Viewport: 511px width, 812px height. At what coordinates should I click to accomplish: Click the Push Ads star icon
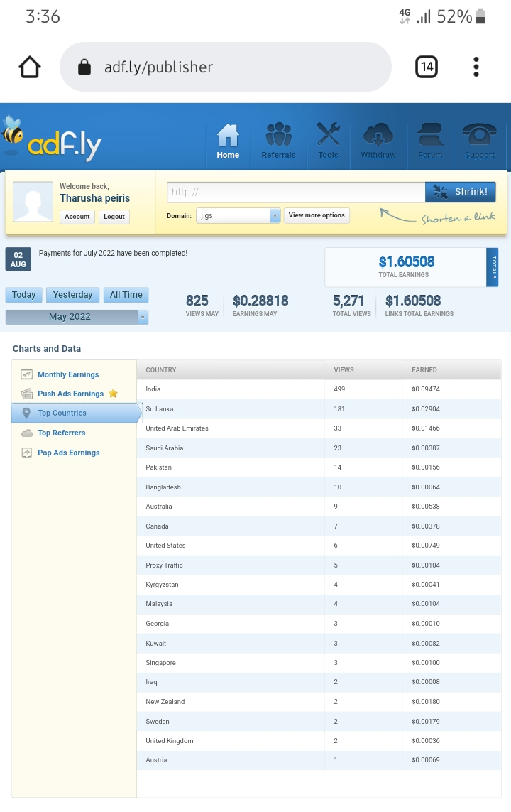[x=114, y=394]
